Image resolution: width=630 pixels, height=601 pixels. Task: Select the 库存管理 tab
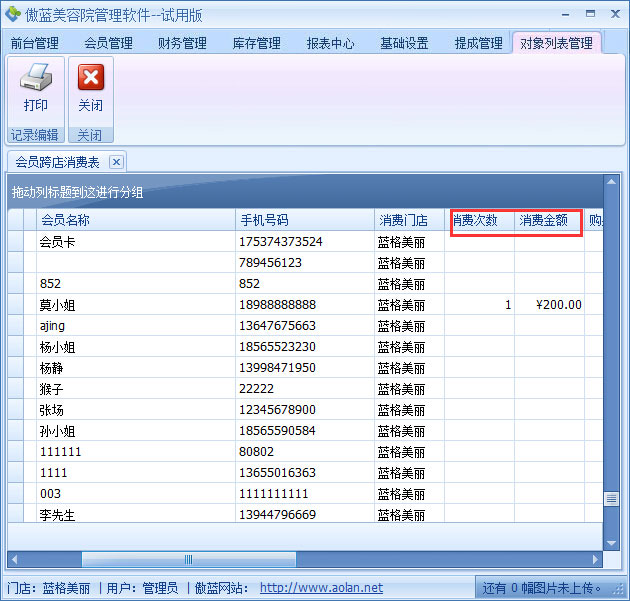coord(256,43)
